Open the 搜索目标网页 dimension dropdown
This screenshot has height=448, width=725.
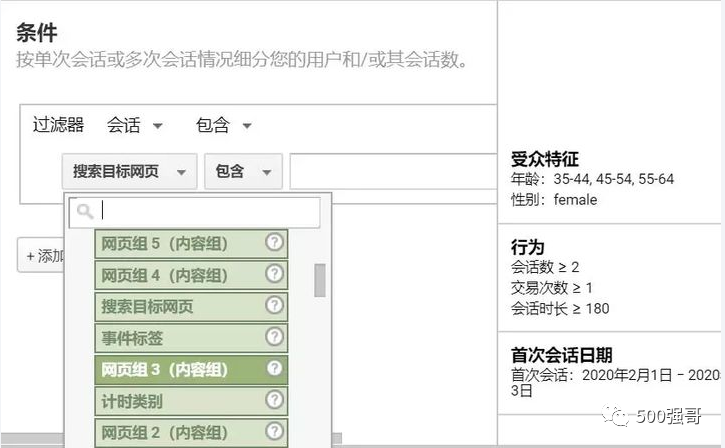tap(129, 172)
